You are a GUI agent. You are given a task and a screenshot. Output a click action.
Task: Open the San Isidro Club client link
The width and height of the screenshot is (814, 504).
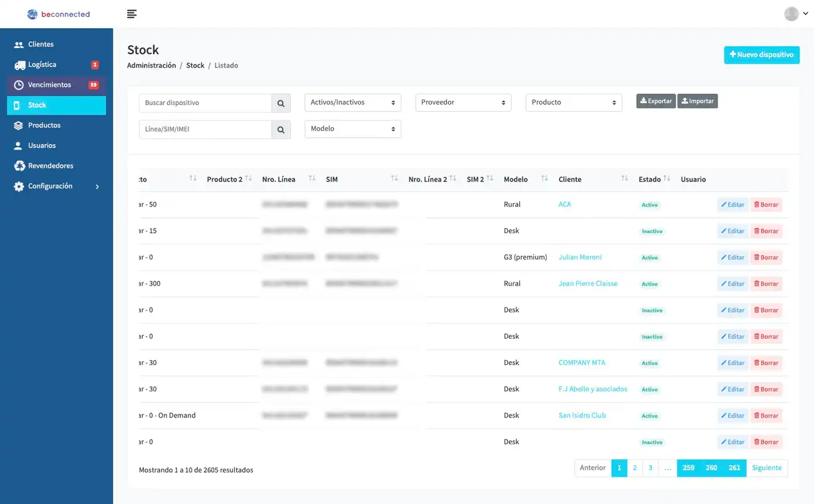coord(582,415)
